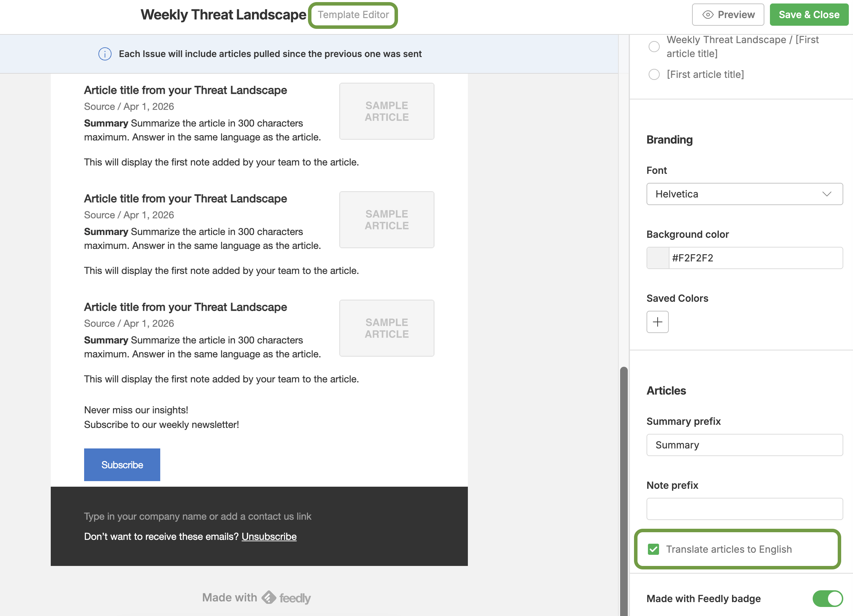Click the third SAMPLE ARTICLE thumbnail
This screenshot has width=853, height=616.
(x=386, y=328)
